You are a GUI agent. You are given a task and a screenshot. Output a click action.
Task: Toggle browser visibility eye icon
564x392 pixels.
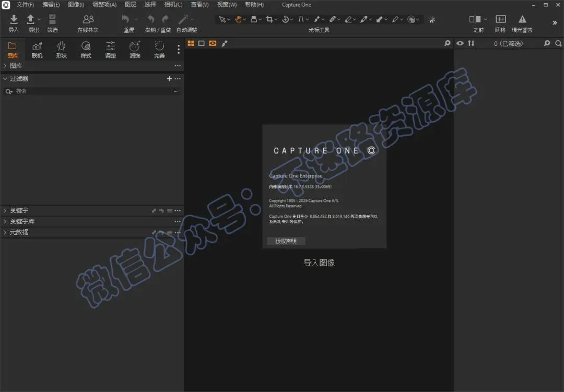point(460,43)
